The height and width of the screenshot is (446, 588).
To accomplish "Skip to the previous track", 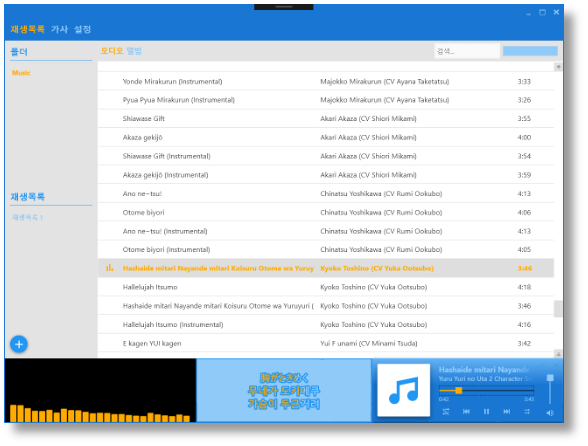I will pyautogui.click(x=466, y=411).
